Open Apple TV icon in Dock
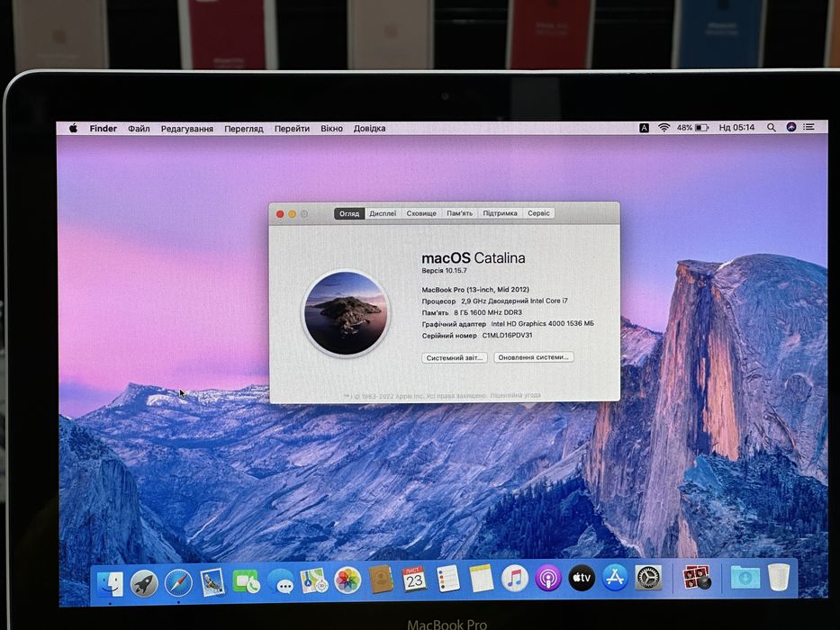 (x=582, y=578)
